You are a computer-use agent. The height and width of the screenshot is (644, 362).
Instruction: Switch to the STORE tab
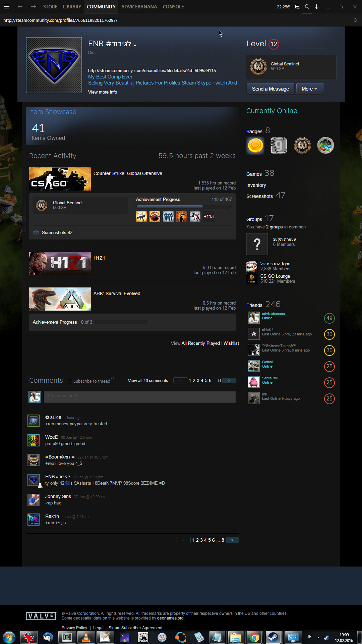coord(50,7)
